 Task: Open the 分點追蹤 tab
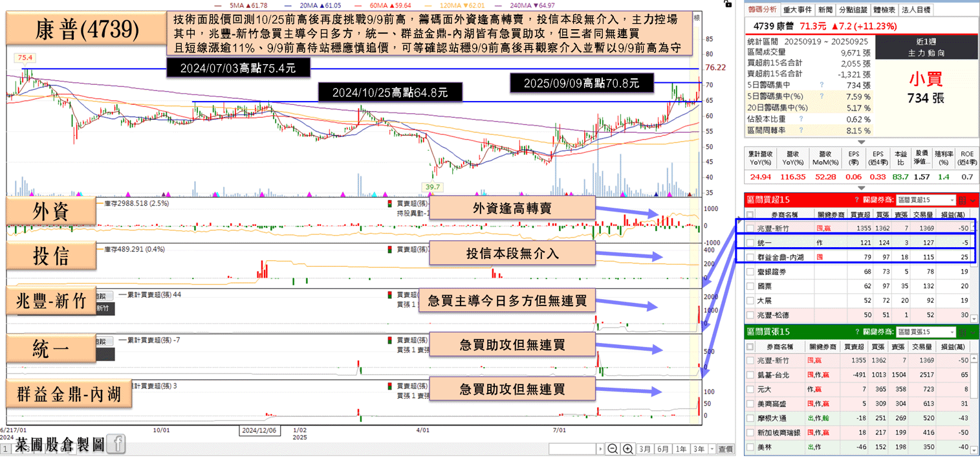853,10
